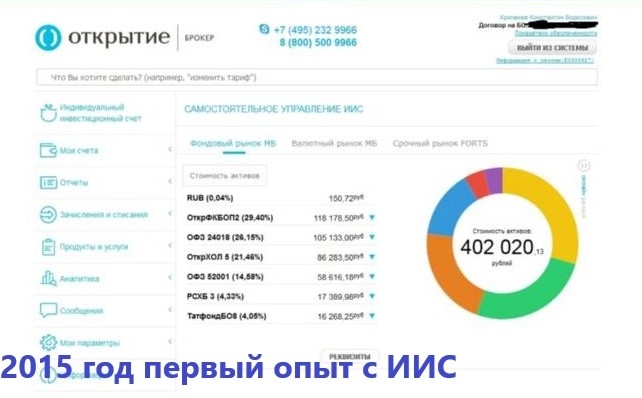The width and height of the screenshot is (642, 398).
Task: Open Сообщения menu item
Action: tap(81, 311)
